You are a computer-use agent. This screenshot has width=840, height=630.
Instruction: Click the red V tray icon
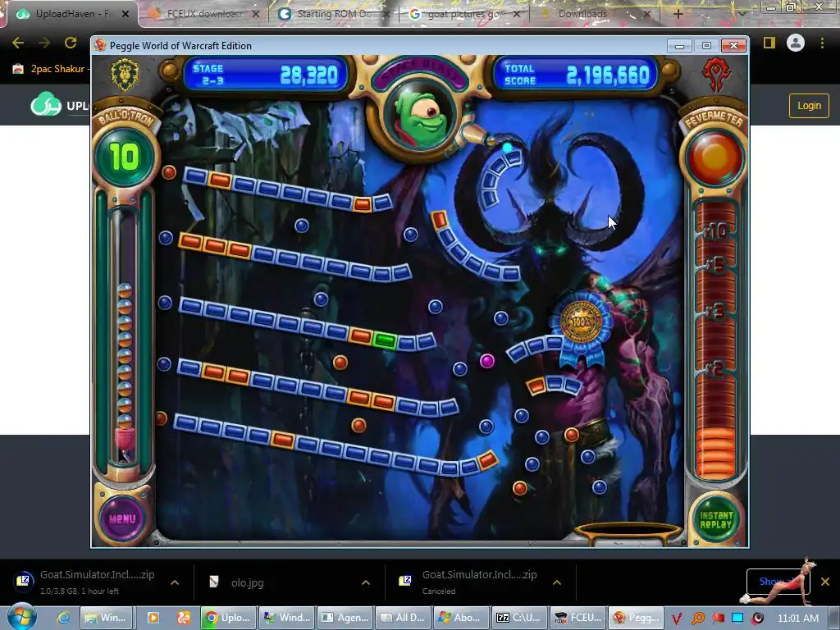pos(677,619)
